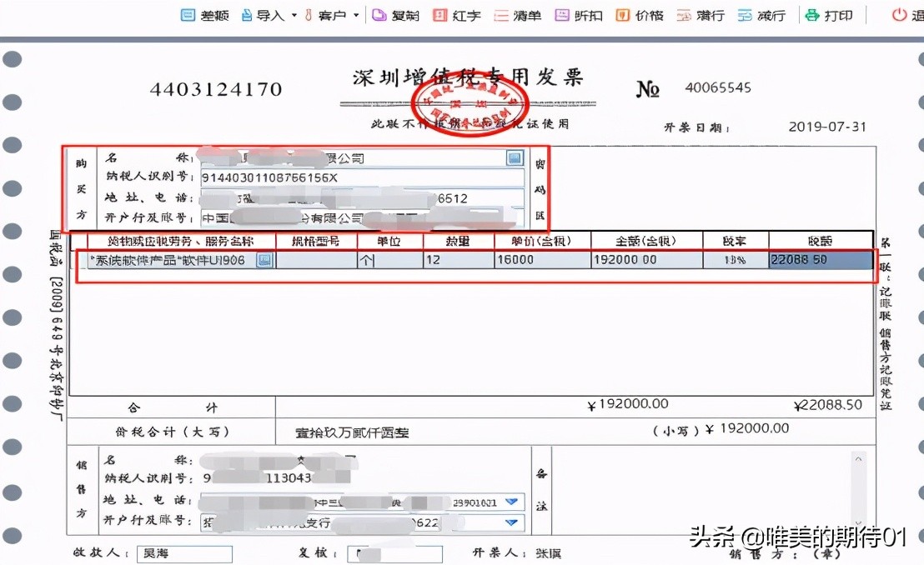Open the seller address and phone dropdown

point(513,502)
